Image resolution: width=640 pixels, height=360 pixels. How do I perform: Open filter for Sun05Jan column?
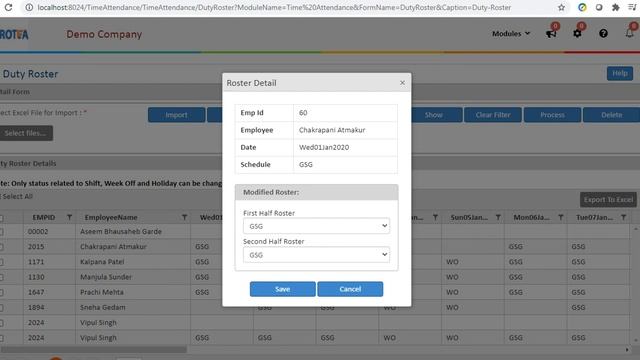[498, 218]
